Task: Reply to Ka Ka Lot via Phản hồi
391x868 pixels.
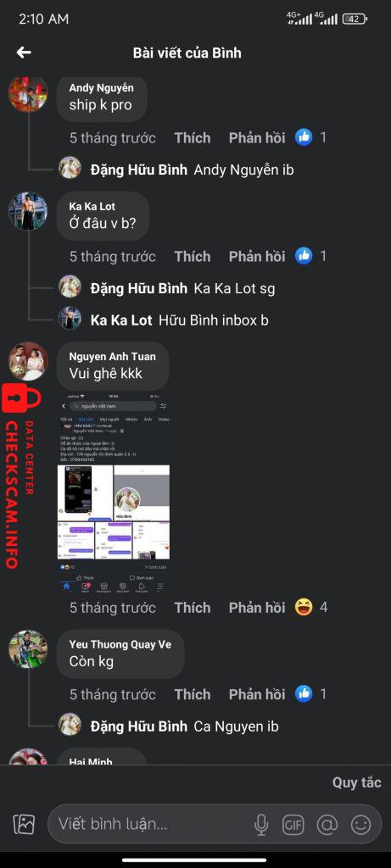Action: 256,256
